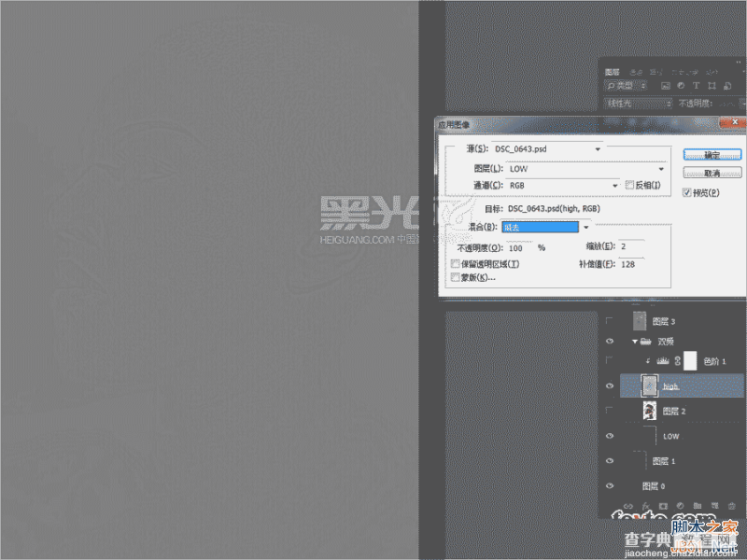
Task: Click the 取消 cancel button
Action: pyautogui.click(x=712, y=173)
